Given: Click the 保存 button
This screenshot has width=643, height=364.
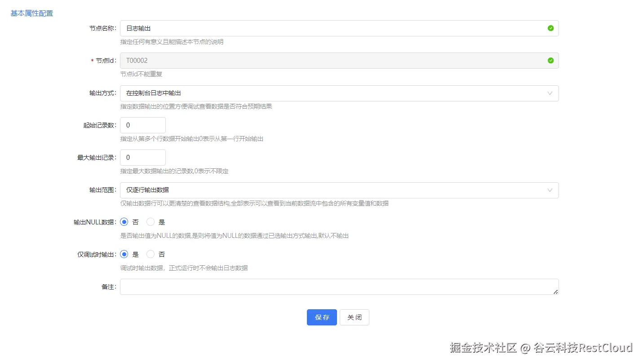Looking at the screenshot, I should pos(321,317).
